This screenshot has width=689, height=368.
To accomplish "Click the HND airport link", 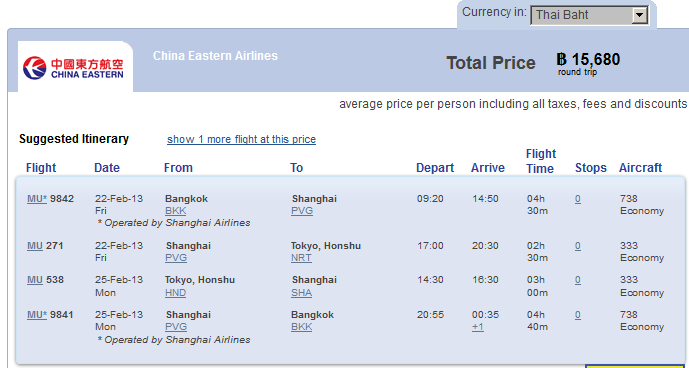I will pyautogui.click(x=175, y=293).
